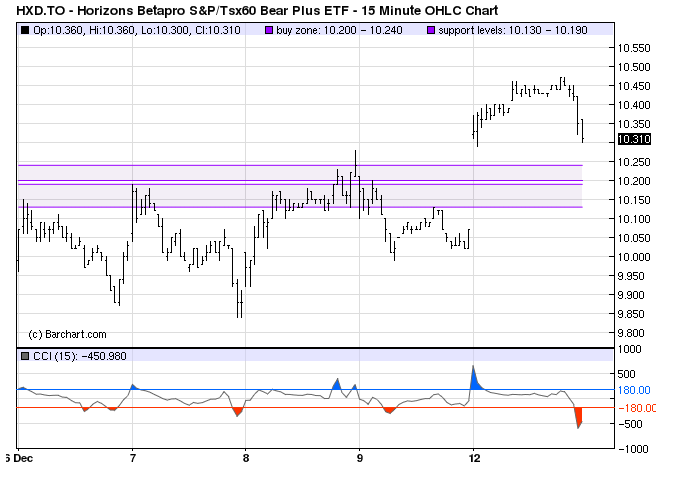
Task: Click the red CCI dip at chart end
Action: tap(578, 417)
